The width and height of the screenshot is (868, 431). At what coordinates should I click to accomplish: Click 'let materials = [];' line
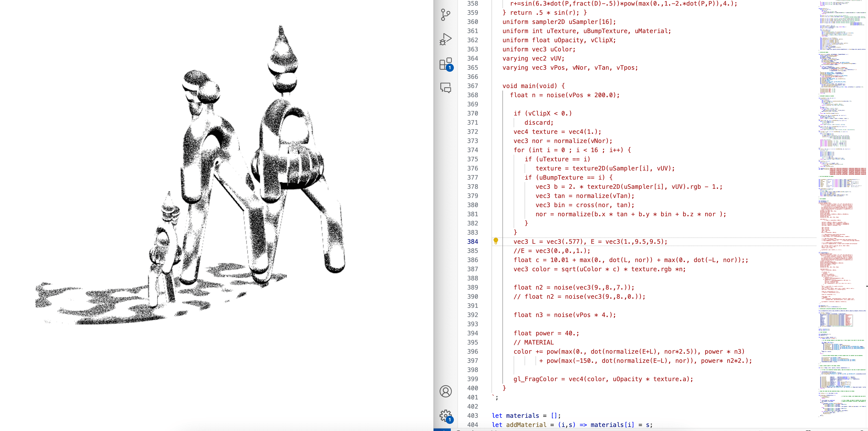pyautogui.click(x=526, y=415)
